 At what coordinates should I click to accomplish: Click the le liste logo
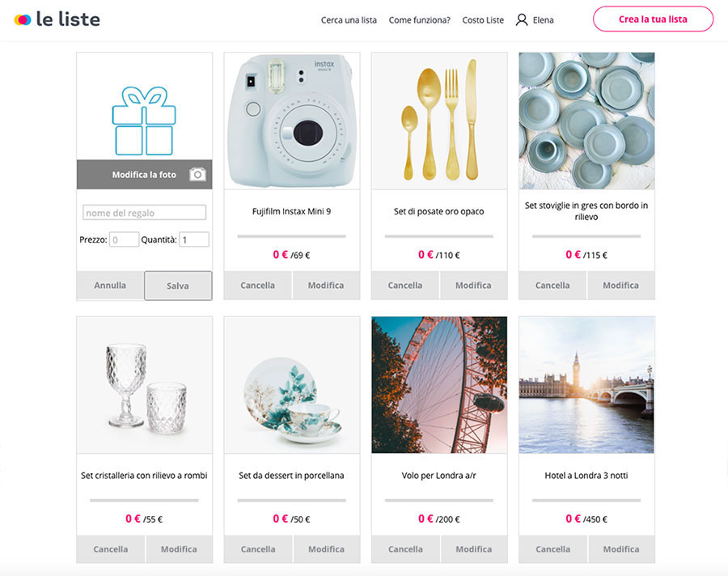tap(57, 19)
